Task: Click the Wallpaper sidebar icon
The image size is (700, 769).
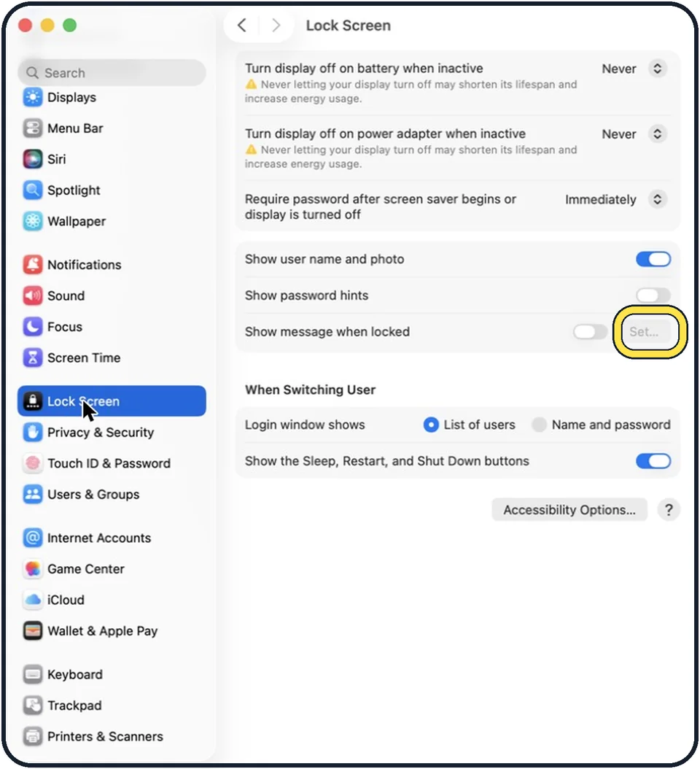Action: pos(33,221)
